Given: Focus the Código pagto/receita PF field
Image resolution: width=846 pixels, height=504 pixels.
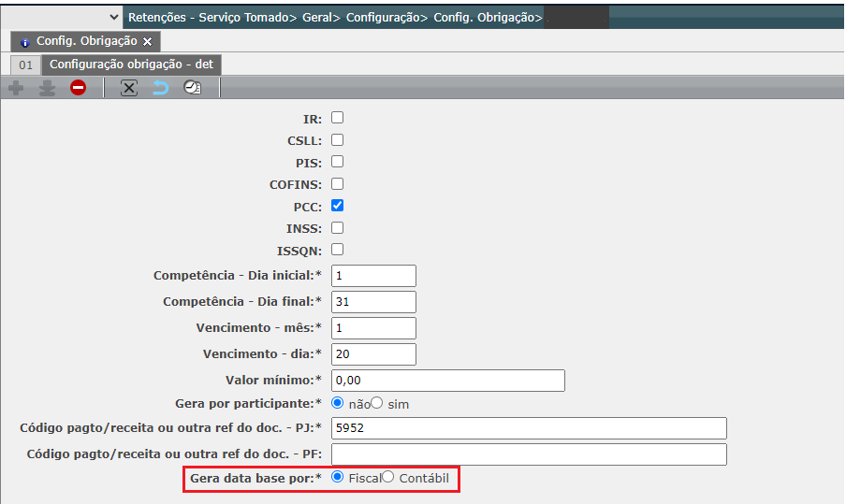Looking at the screenshot, I should click(530, 454).
